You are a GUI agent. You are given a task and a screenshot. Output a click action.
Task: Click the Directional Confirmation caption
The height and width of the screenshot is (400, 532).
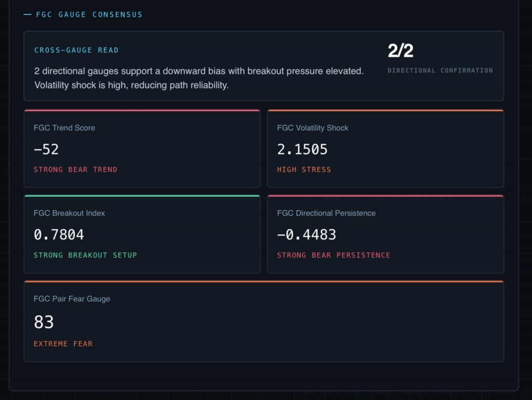click(x=440, y=71)
